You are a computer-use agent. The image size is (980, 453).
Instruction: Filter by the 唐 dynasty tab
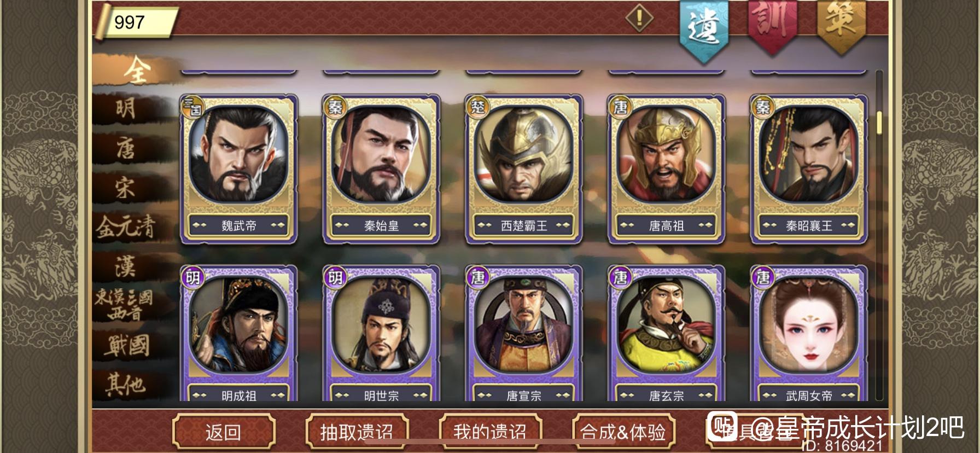(126, 148)
